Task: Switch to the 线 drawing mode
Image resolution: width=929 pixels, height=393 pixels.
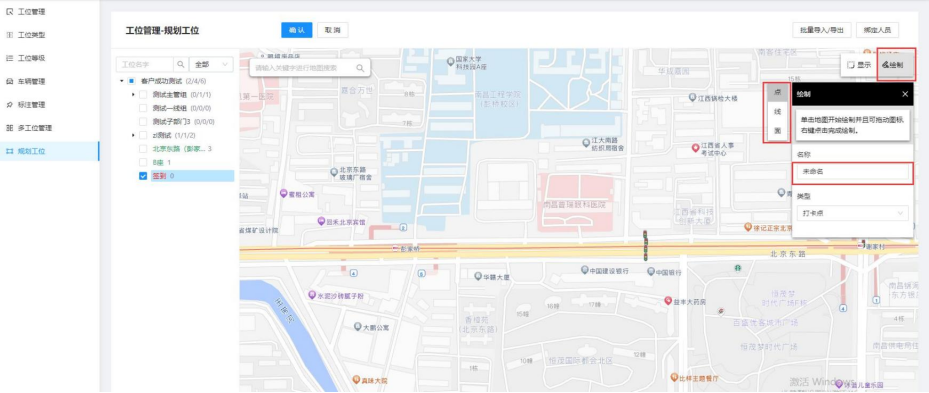Action: (777, 111)
